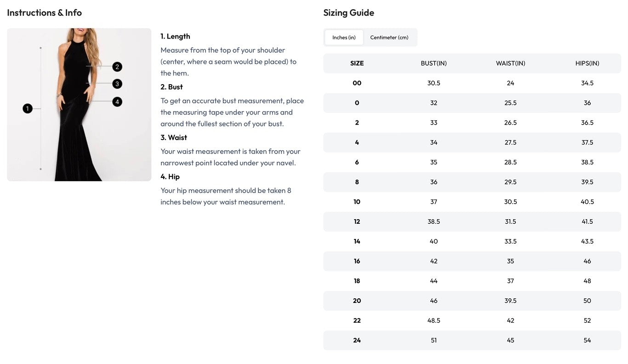Click the BUST(IN) column header
Screen dimensions: 628x364
click(434, 63)
